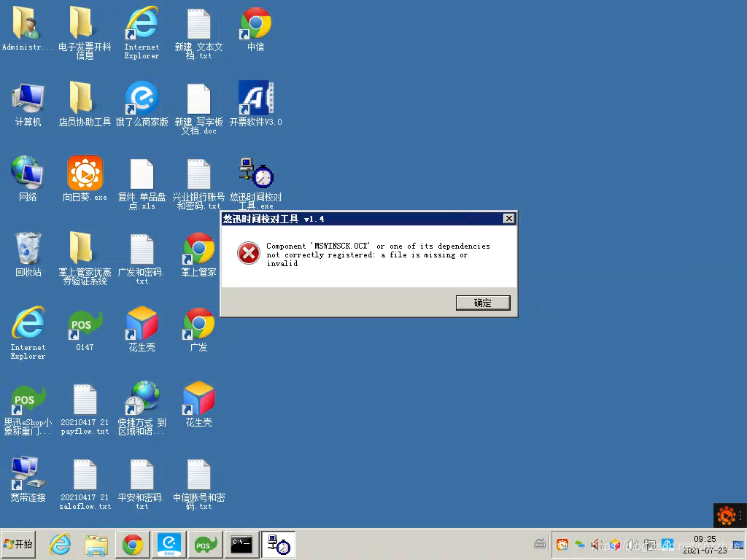Select the 思迅eShop小象称重 POS shortcut
Viewport: 747px width, 560px height.
pyautogui.click(x=27, y=410)
